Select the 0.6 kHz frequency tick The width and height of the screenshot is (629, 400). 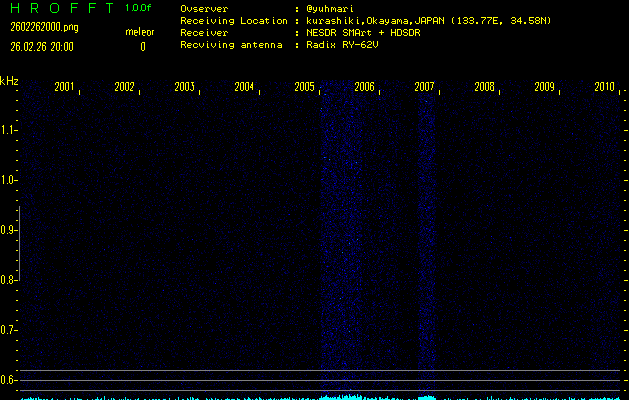pyautogui.click(x=9, y=380)
